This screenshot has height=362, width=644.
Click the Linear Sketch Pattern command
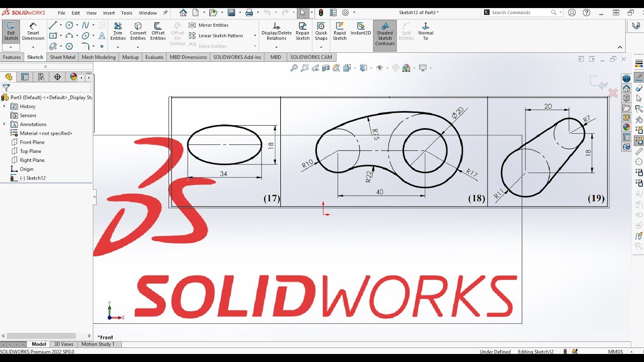[x=216, y=36]
